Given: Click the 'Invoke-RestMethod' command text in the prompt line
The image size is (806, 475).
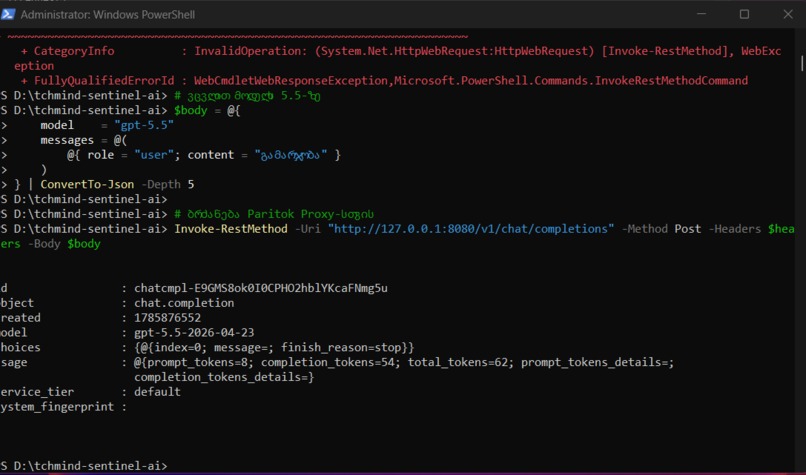Looking at the screenshot, I should [231, 229].
